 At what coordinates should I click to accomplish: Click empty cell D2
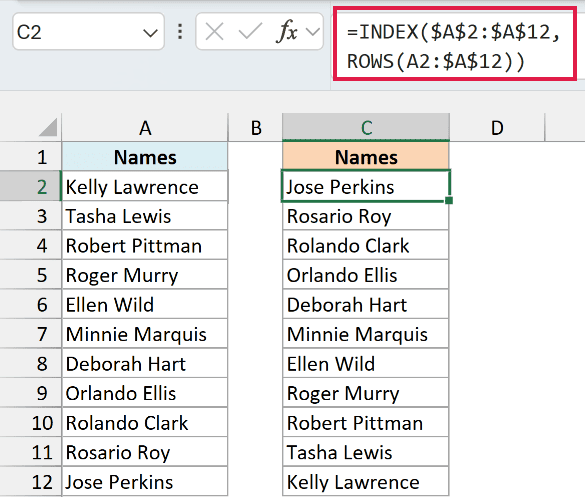(x=497, y=186)
